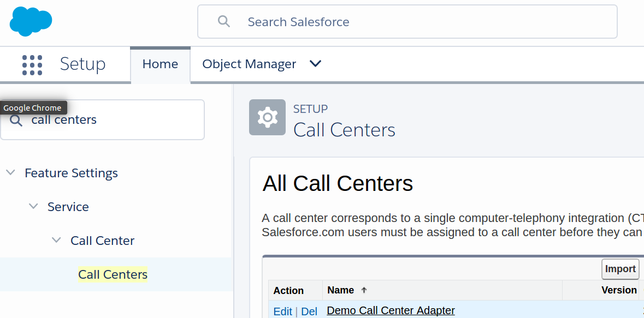Image resolution: width=644 pixels, height=318 pixels.
Task: Collapse the Call Center tree node
Action: pos(56,241)
